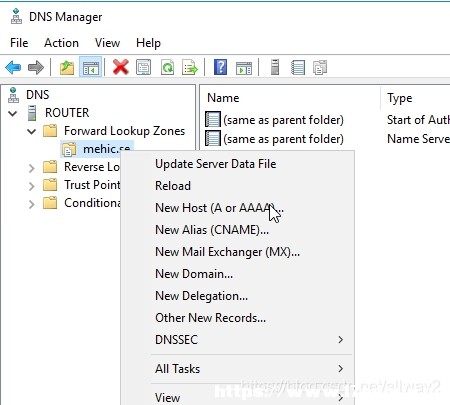450x405 pixels.
Task: Open the Help menu
Action: (148, 43)
